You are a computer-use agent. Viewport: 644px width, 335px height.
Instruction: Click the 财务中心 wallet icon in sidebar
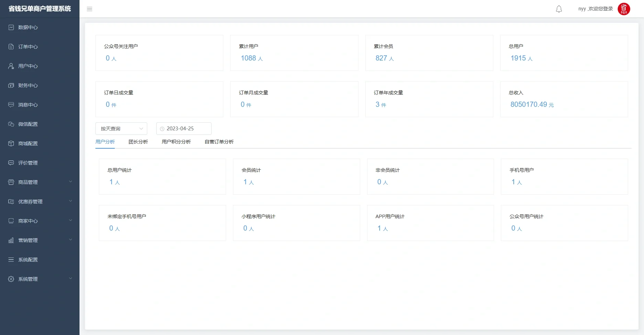click(x=11, y=85)
